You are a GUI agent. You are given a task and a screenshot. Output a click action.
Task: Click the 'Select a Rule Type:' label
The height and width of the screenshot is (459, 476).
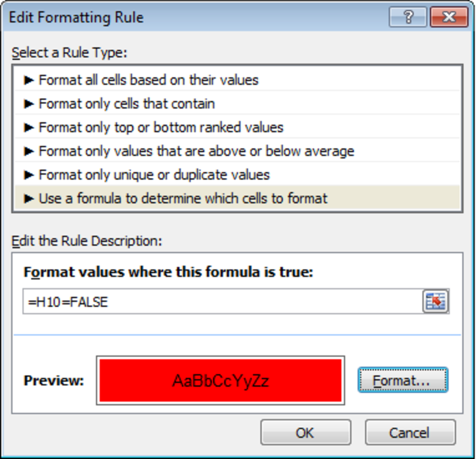(69, 53)
